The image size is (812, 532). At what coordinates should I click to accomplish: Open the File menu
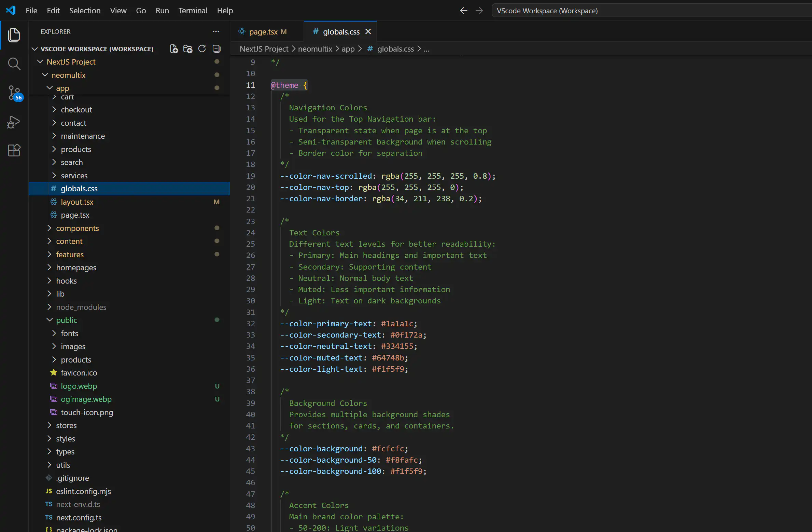[31, 11]
